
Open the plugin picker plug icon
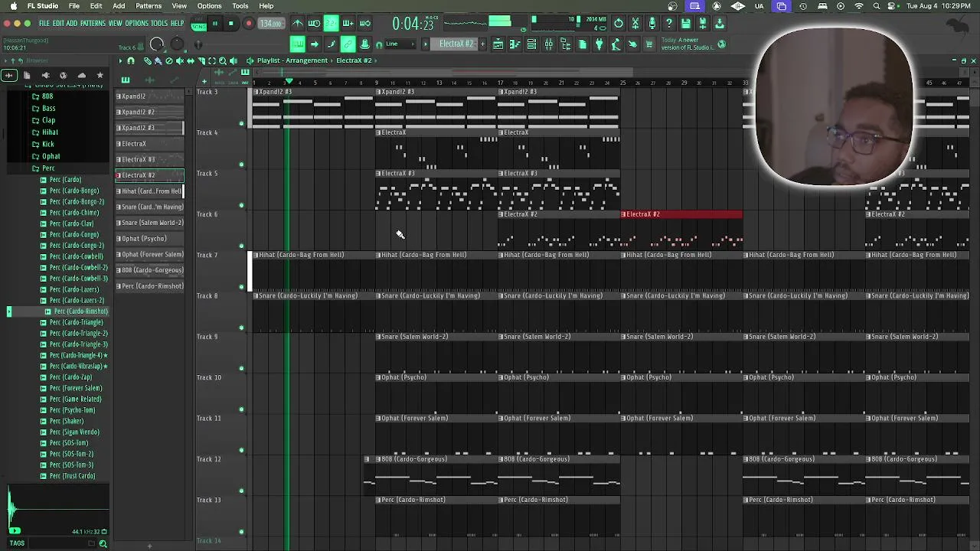pyautogui.click(x=599, y=44)
